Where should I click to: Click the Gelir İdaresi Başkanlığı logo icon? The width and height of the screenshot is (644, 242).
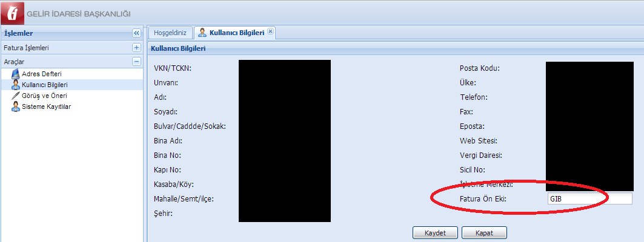pos(12,12)
